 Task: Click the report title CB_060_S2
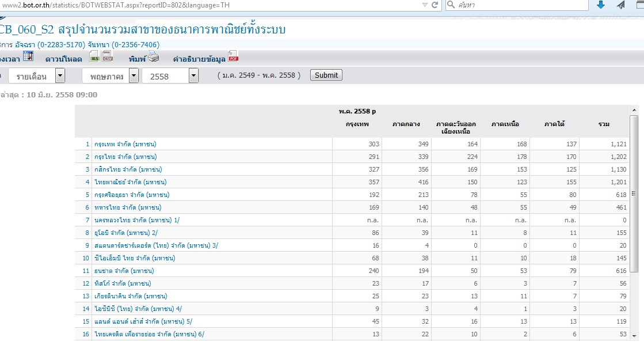[142, 29]
